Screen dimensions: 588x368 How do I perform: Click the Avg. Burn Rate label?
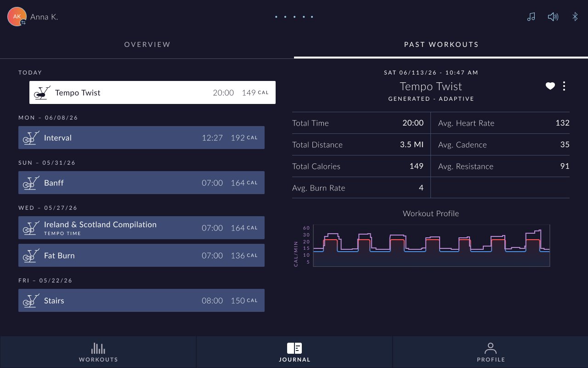(x=318, y=188)
